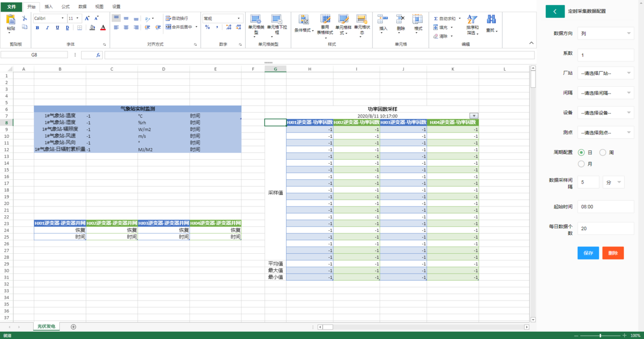Click the scissors Cut icon
Image resolution: width=644 pixels, height=339 pixels.
(x=24, y=18)
